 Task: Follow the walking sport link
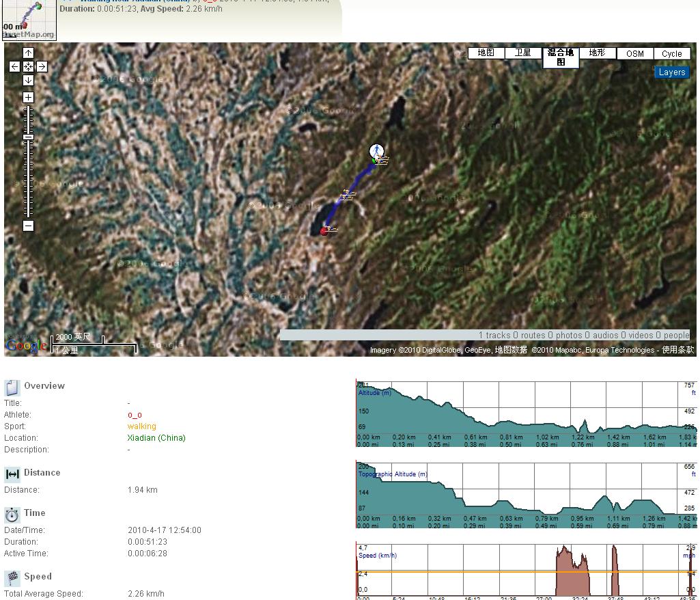coord(141,426)
